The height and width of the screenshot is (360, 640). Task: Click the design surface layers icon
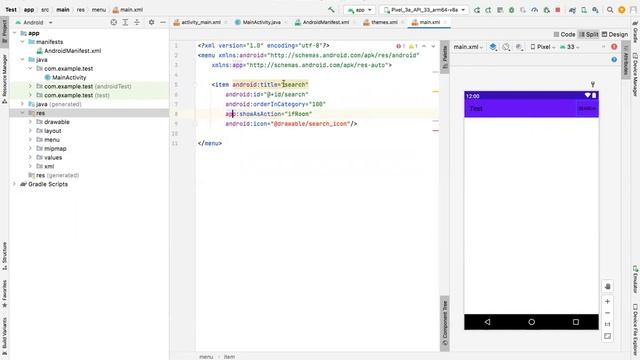click(493, 47)
